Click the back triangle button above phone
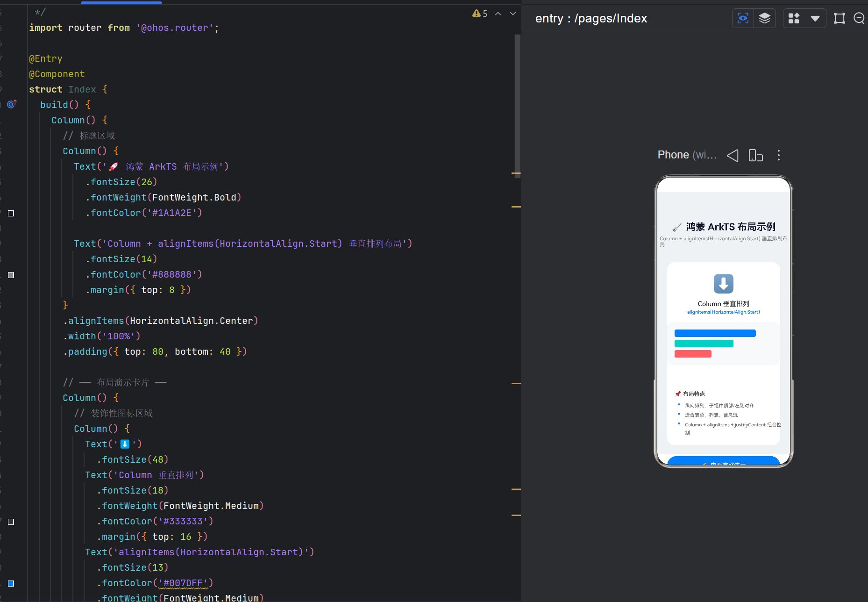868x602 pixels. [x=733, y=155]
